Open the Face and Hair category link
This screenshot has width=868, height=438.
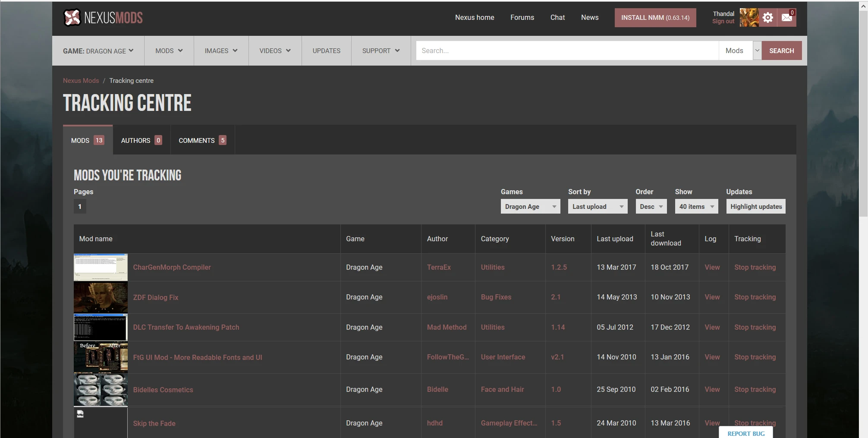tap(502, 390)
